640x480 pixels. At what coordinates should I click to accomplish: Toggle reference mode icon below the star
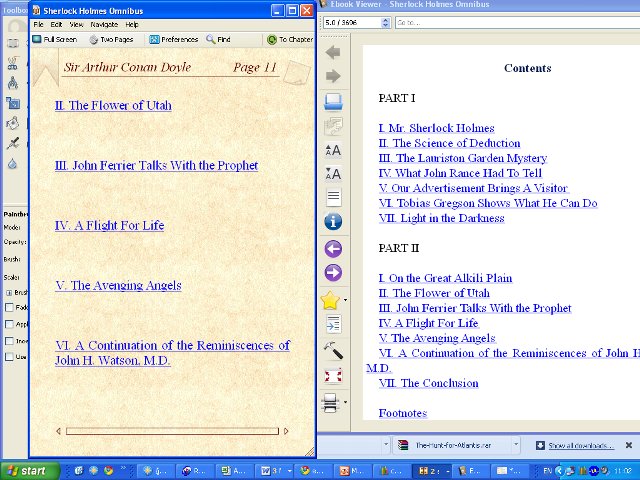coord(333,325)
